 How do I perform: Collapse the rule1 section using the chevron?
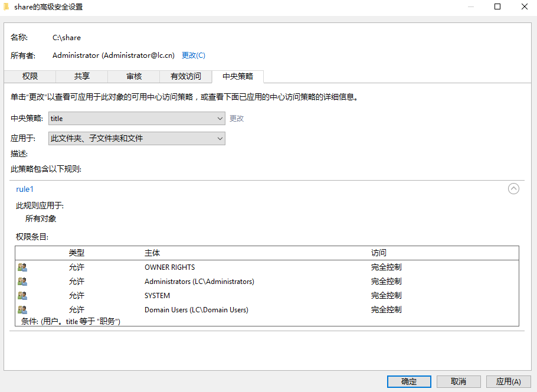pyautogui.click(x=513, y=188)
